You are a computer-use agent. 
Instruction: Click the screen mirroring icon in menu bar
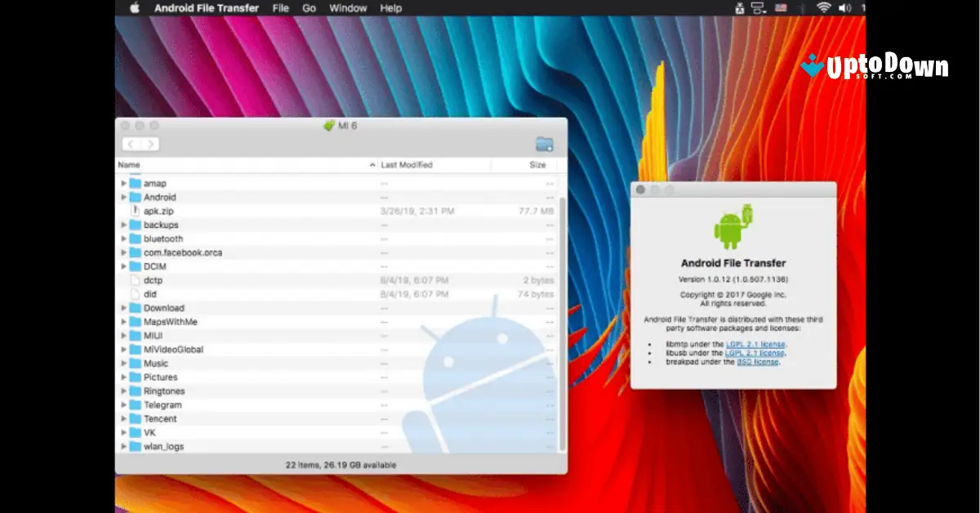(756, 8)
